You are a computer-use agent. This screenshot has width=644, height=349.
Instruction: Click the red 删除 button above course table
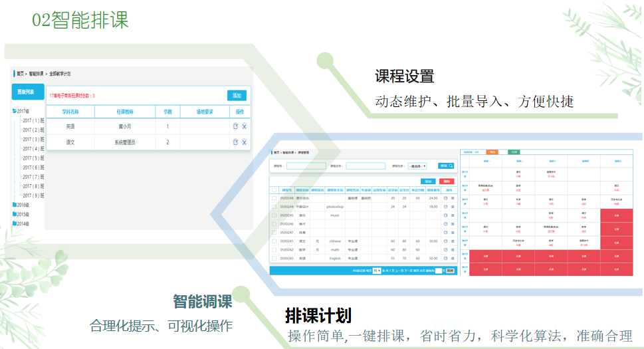pyautogui.click(x=446, y=181)
